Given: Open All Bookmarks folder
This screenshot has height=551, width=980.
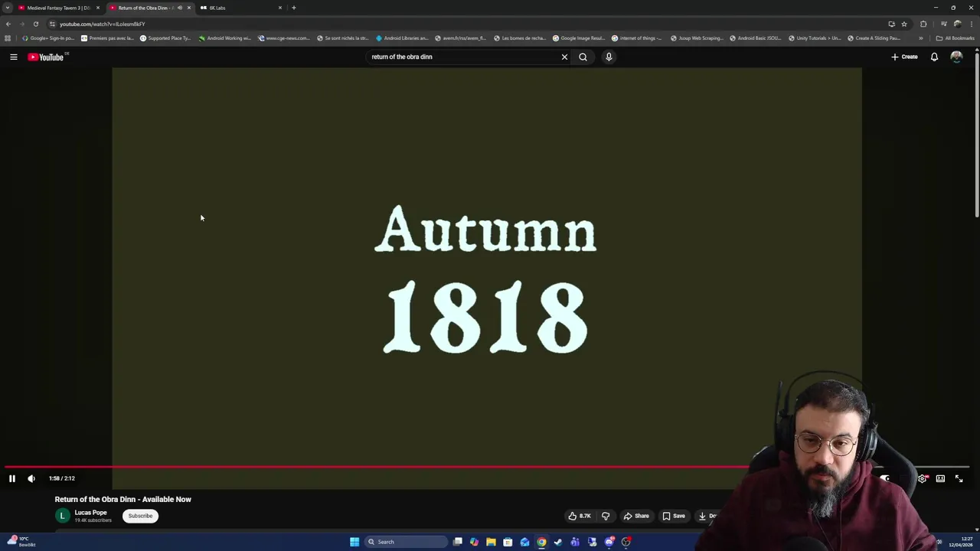Looking at the screenshot, I should click(955, 38).
